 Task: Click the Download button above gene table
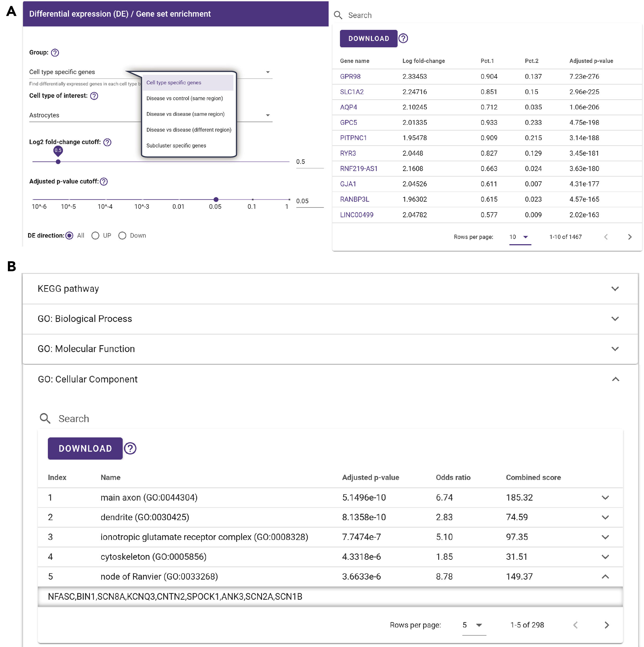pos(368,38)
